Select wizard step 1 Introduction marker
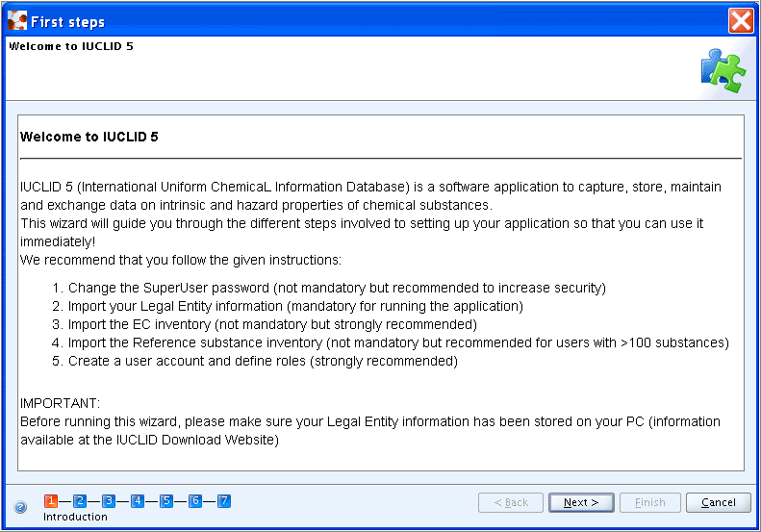The height and width of the screenshot is (532, 761). (x=50, y=500)
